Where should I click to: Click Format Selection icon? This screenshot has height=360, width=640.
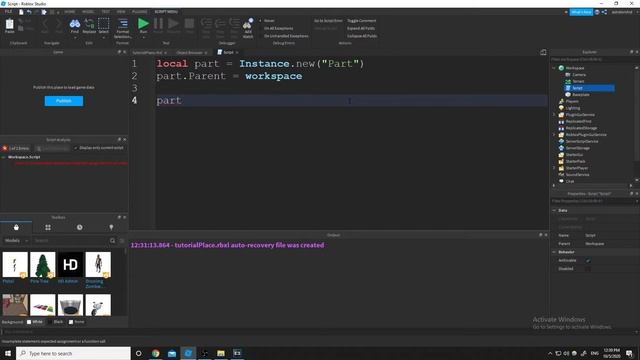122,24
